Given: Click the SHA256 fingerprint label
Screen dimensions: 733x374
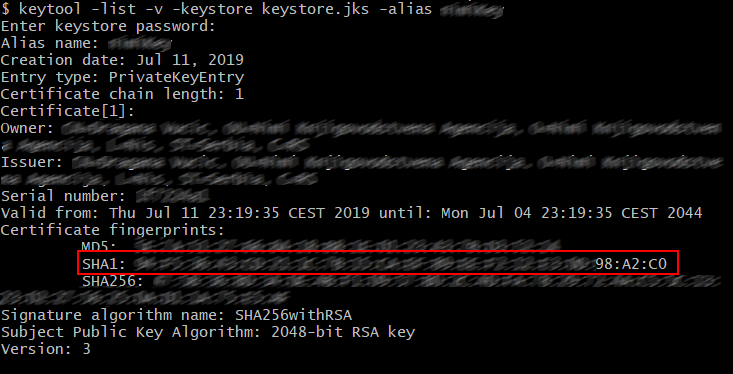Looking at the screenshot, I should click(x=113, y=281).
